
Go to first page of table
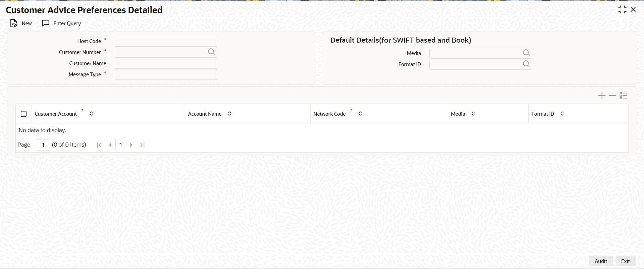point(99,145)
